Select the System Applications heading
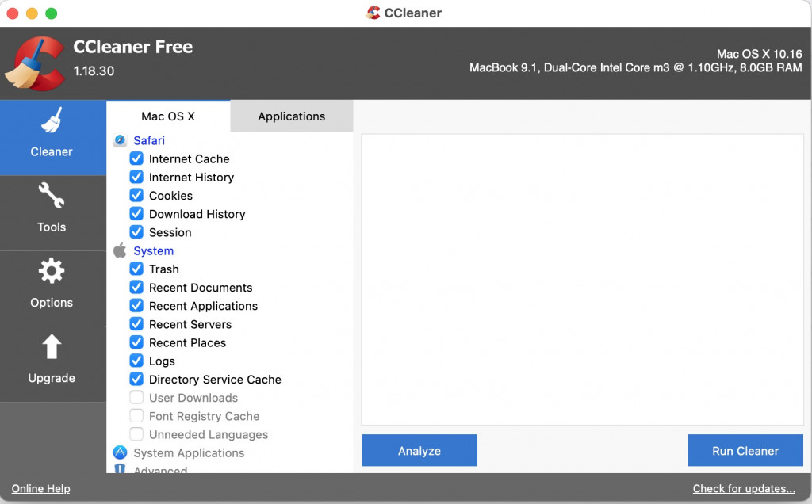812x504 pixels. coord(189,453)
